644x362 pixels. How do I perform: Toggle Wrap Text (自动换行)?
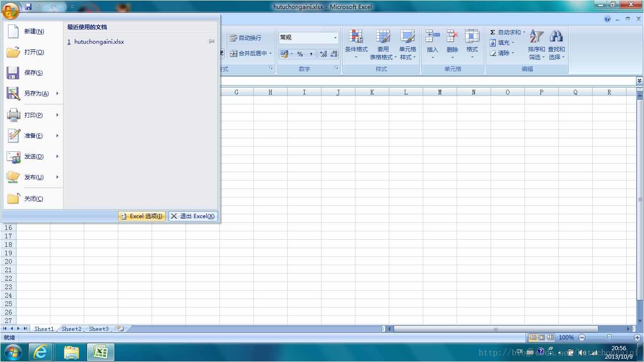click(x=245, y=38)
